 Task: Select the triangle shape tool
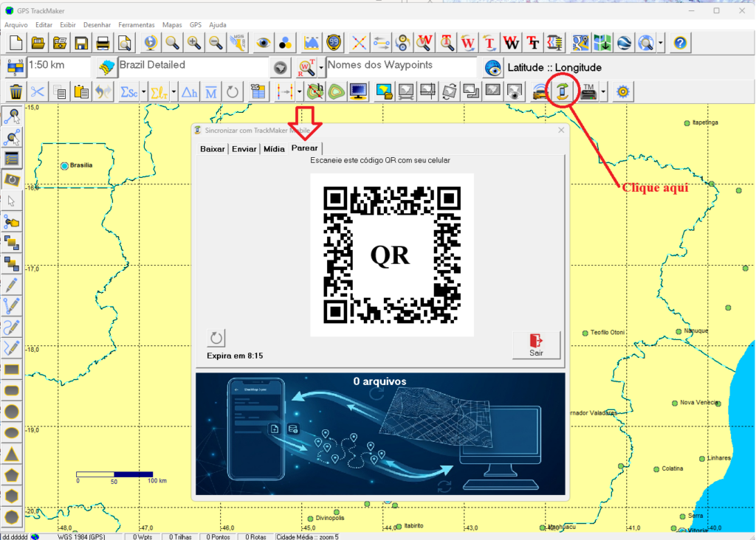coord(12,454)
